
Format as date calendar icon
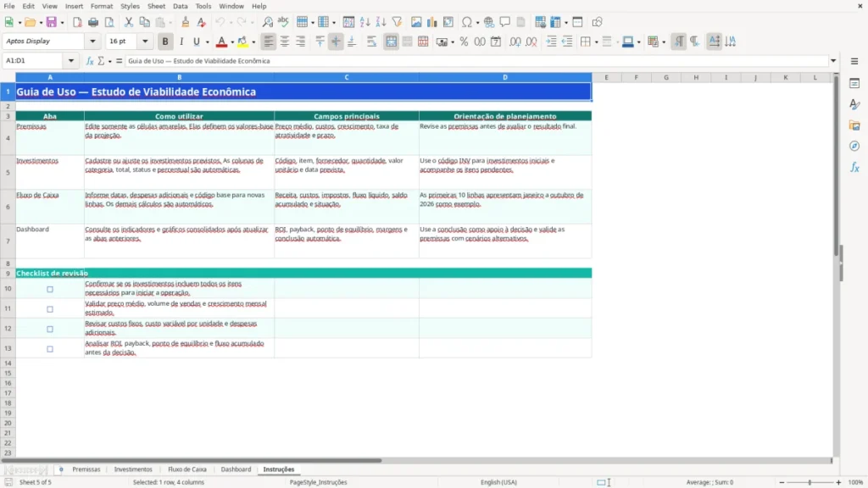[x=496, y=42]
